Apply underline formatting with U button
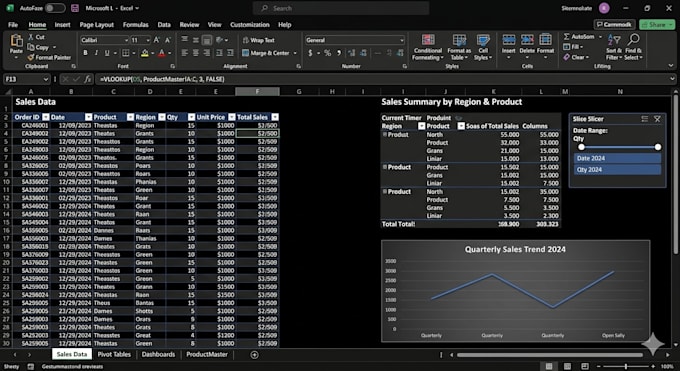Viewport: 680px width, 371px height. pos(107,53)
